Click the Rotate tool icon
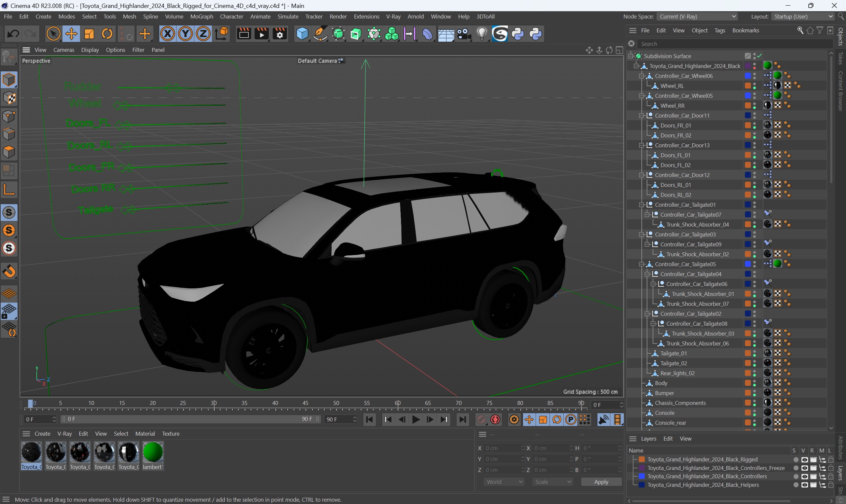846x504 pixels. (x=107, y=34)
